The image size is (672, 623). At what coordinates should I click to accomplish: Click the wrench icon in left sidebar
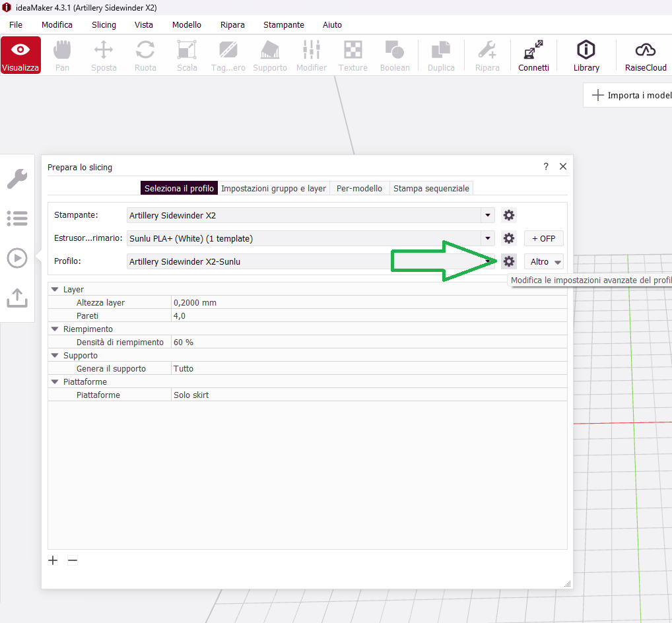(x=17, y=179)
